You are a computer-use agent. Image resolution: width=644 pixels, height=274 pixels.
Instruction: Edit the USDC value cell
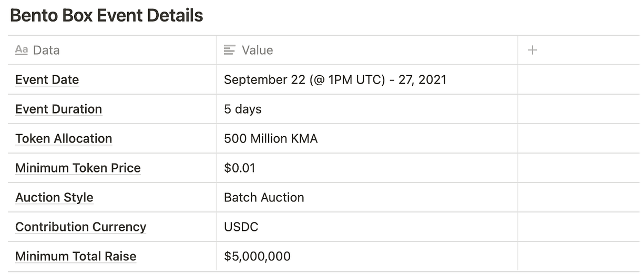tap(241, 227)
